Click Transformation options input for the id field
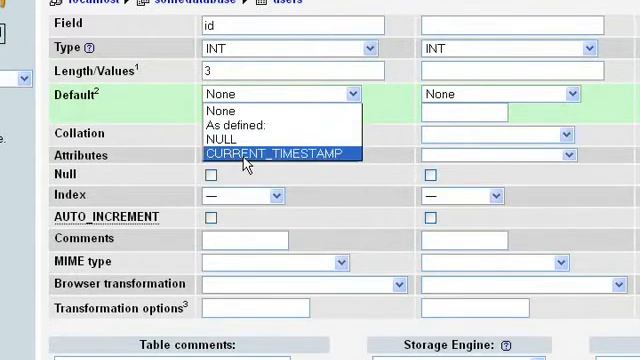Image resolution: width=640 pixels, height=360 pixels. coord(256,308)
